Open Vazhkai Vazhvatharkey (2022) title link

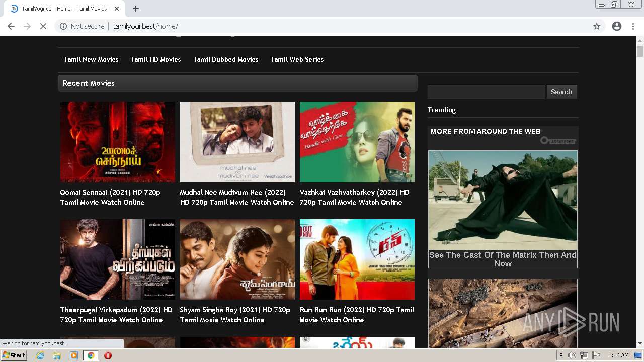click(355, 197)
